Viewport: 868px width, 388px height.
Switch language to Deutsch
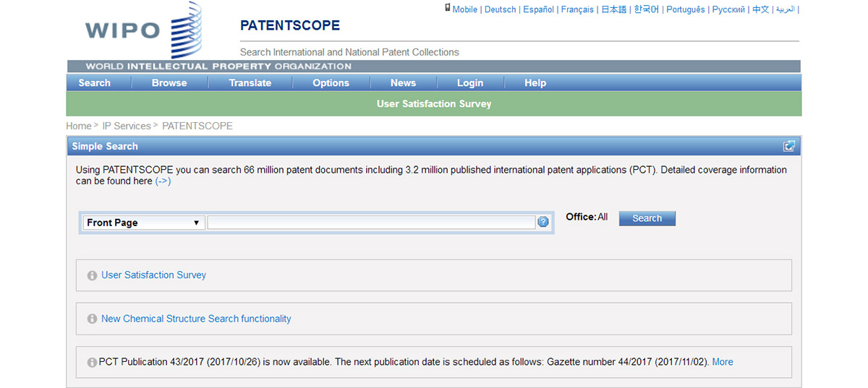(501, 9)
